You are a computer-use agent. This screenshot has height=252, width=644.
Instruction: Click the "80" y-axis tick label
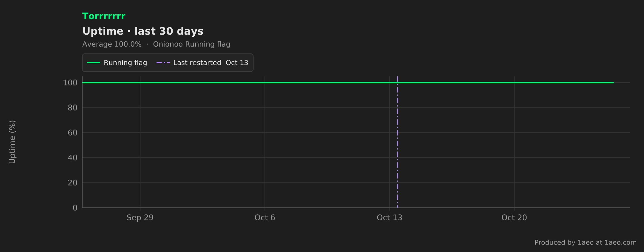(x=72, y=108)
